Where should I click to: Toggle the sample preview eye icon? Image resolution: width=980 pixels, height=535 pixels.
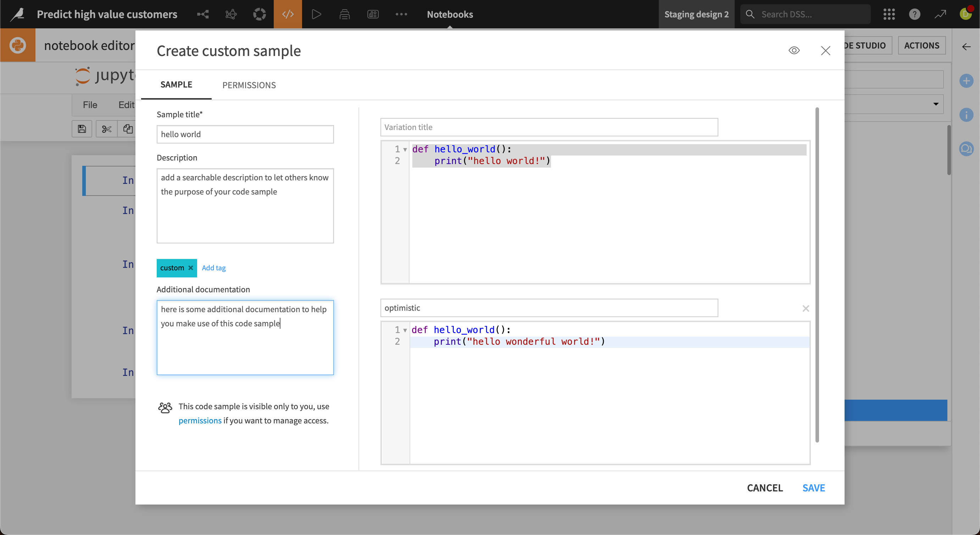794,51
